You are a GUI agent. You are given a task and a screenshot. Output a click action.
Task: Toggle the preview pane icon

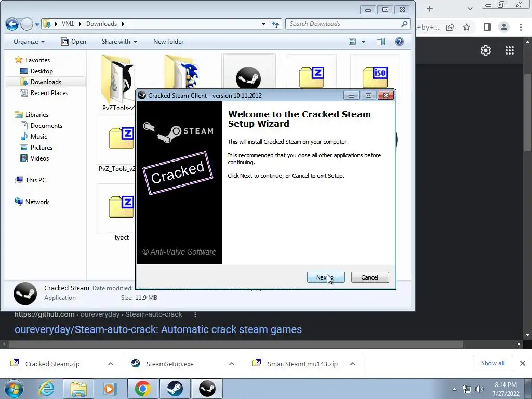tap(381, 42)
